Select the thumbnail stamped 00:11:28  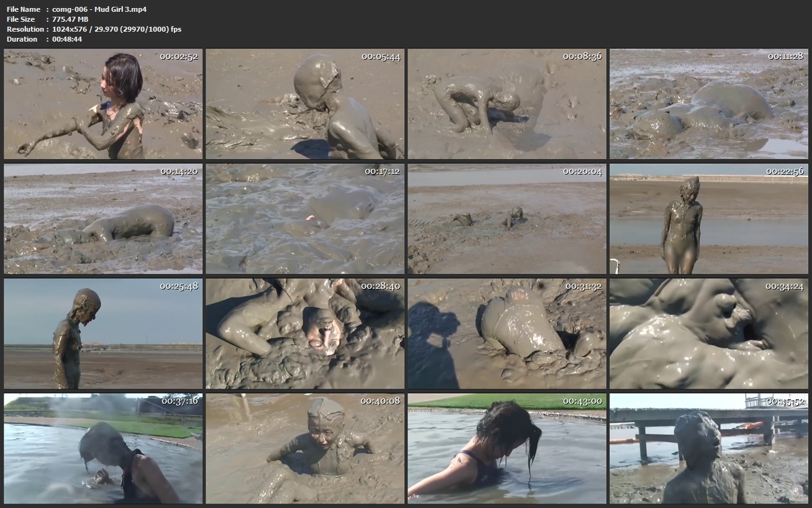(x=709, y=104)
